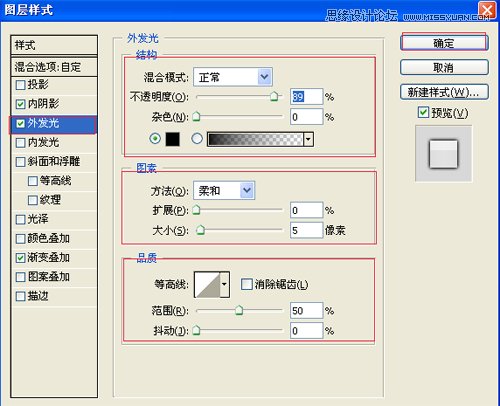Click the 范围 slider handle
Screen dimensions: 500x406
[x=239, y=310]
